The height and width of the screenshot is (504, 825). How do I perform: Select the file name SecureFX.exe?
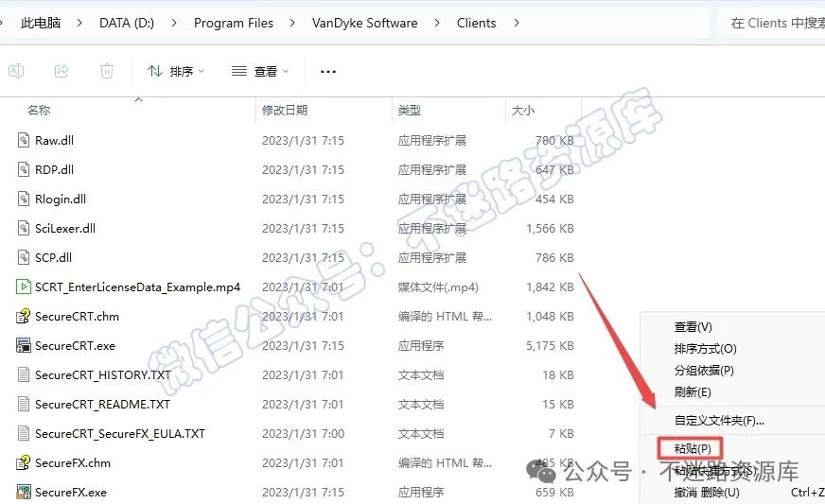point(71,493)
